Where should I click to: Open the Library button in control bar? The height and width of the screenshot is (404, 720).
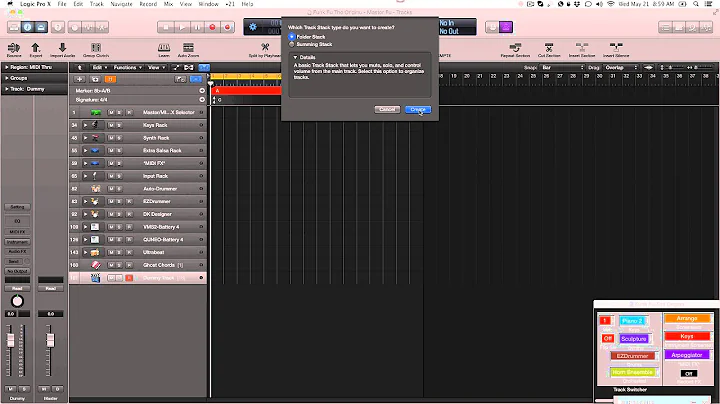[14, 27]
